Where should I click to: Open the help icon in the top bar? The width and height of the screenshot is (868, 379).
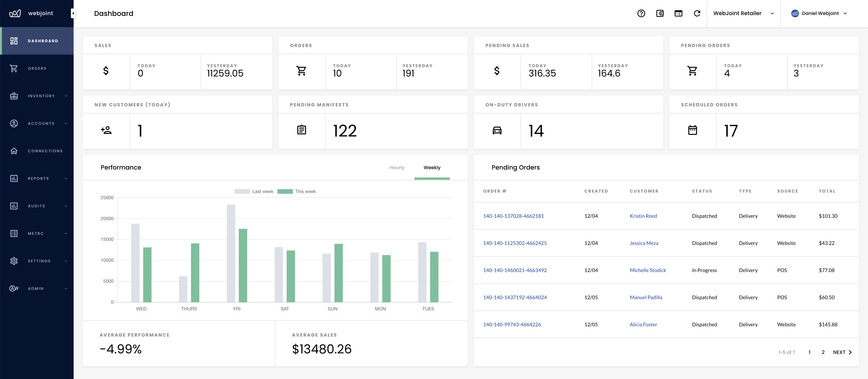(641, 14)
